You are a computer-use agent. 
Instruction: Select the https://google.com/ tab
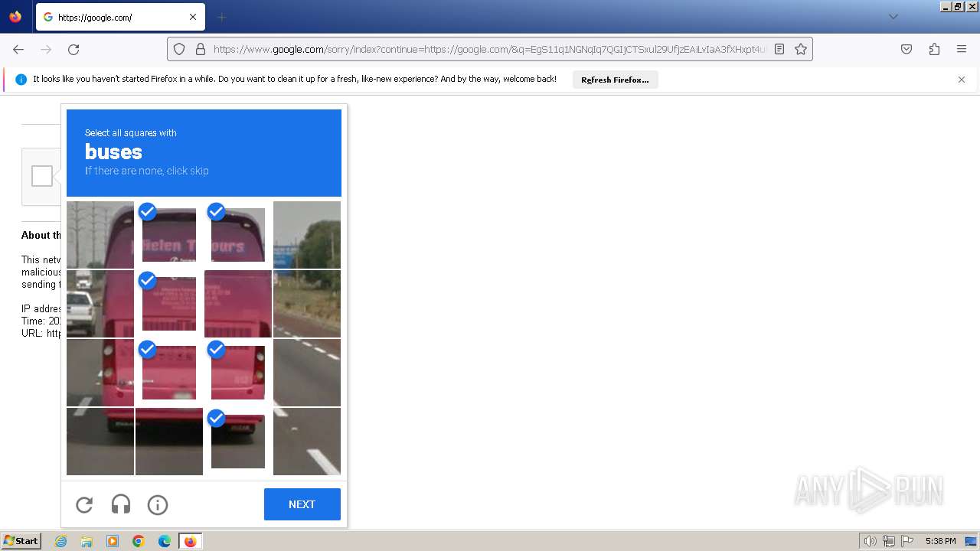tap(120, 17)
